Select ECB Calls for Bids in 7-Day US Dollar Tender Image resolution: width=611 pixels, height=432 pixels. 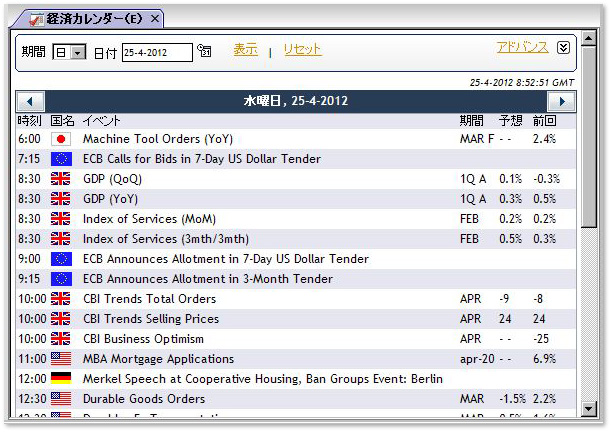coord(202,159)
